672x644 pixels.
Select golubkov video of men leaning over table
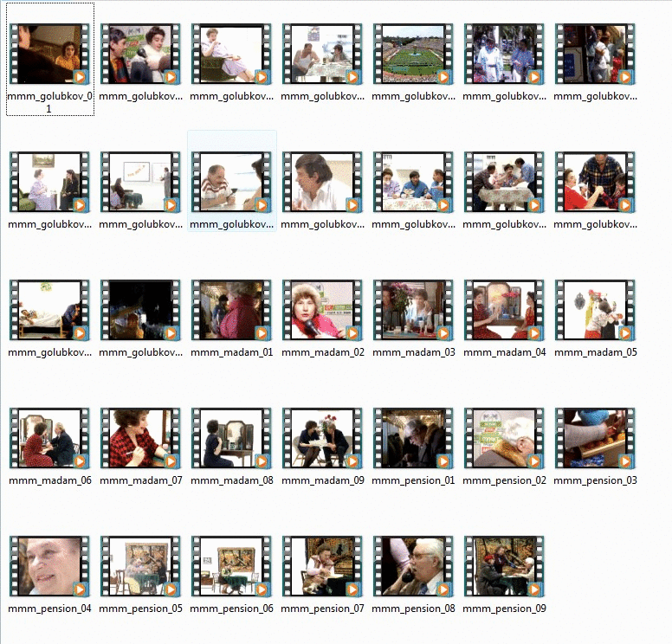coord(504,182)
